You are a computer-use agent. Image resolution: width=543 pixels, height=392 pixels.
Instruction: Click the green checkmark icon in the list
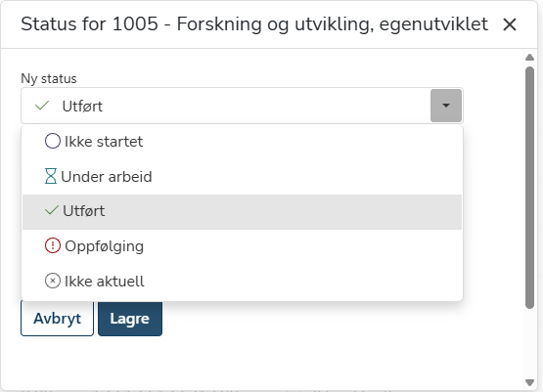pos(52,210)
